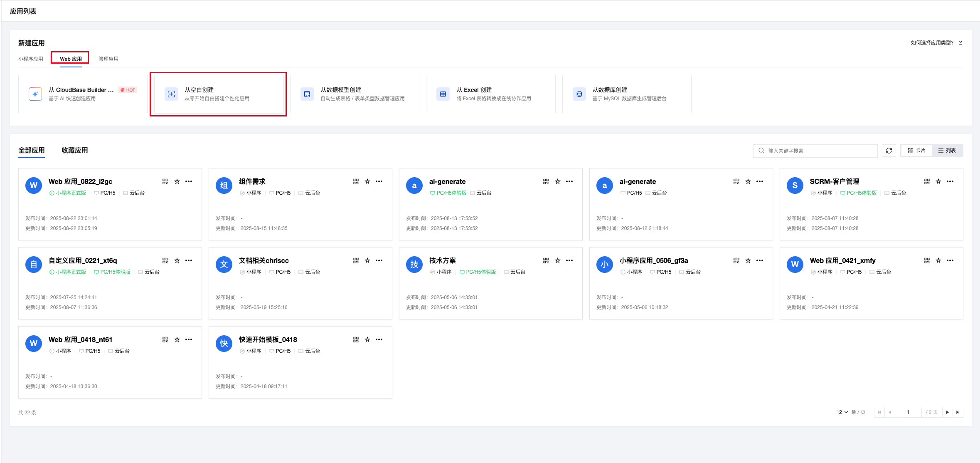Open more options on 技术方案 card

pos(569,260)
